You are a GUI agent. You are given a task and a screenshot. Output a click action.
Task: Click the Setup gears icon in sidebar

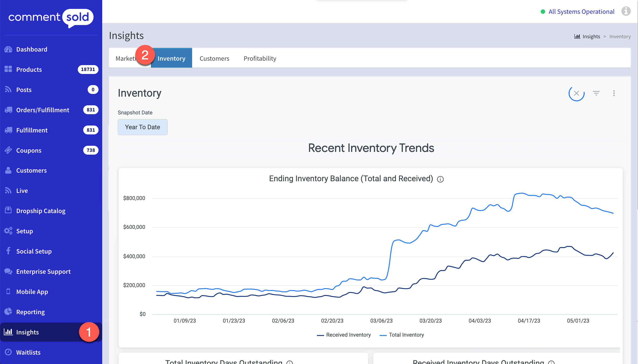coord(8,231)
